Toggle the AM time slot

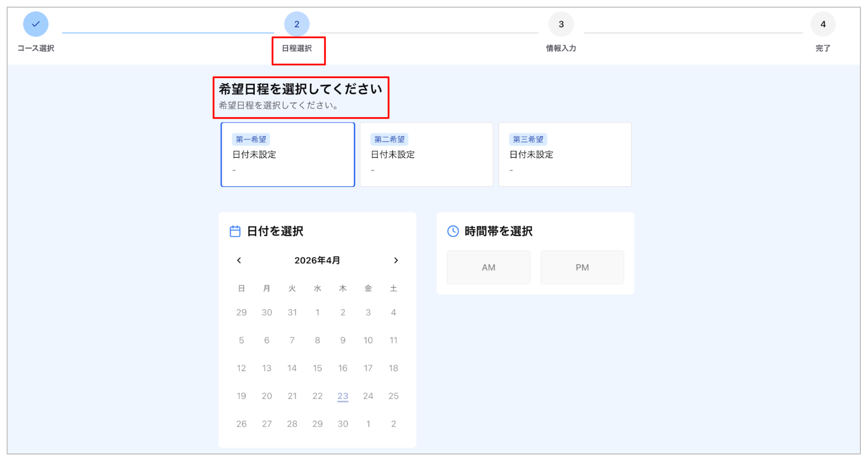[488, 267]
